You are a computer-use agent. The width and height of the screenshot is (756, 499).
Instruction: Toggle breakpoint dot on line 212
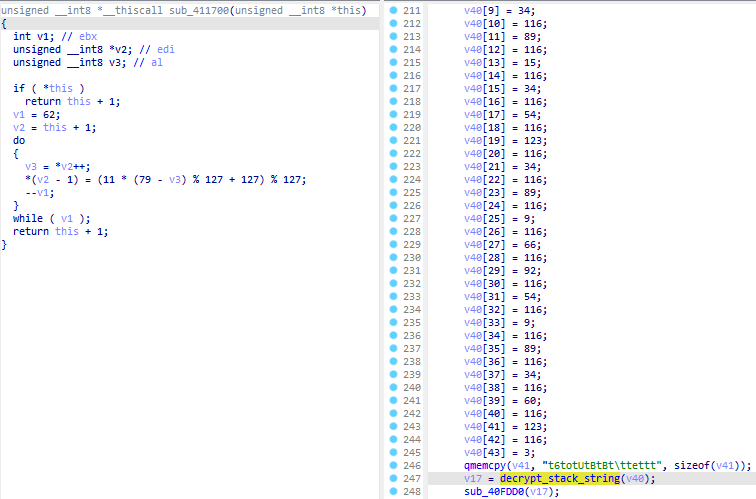click(393, 23)
